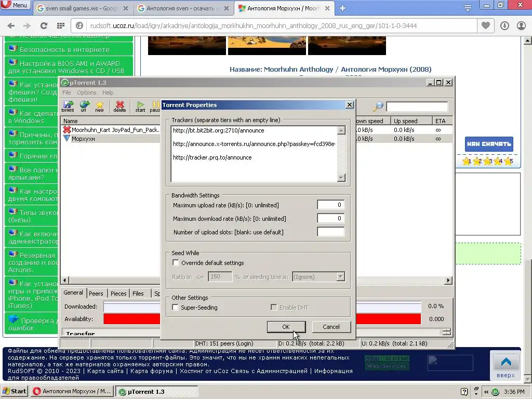Open the Карта форума footer link
This screenshot has height=399, width=532.
[152, 371]
